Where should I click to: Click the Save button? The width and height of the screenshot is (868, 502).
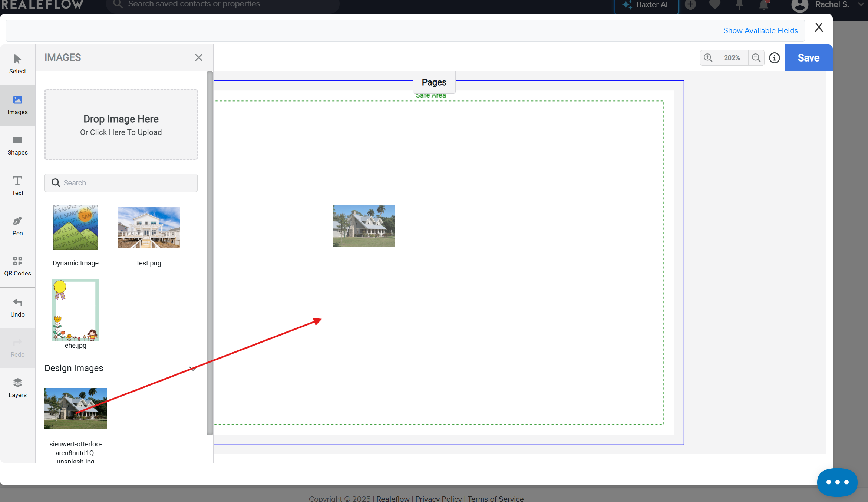click(x=808, y=58)
